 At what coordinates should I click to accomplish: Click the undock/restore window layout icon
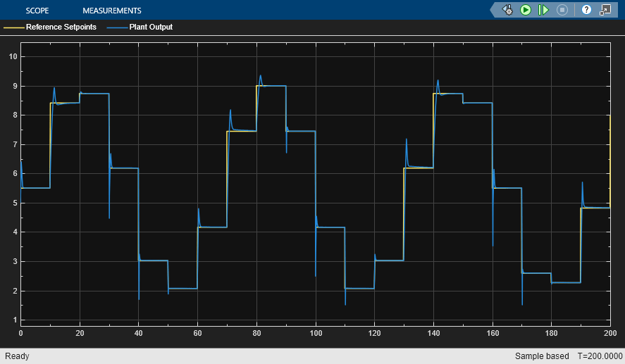605,10
